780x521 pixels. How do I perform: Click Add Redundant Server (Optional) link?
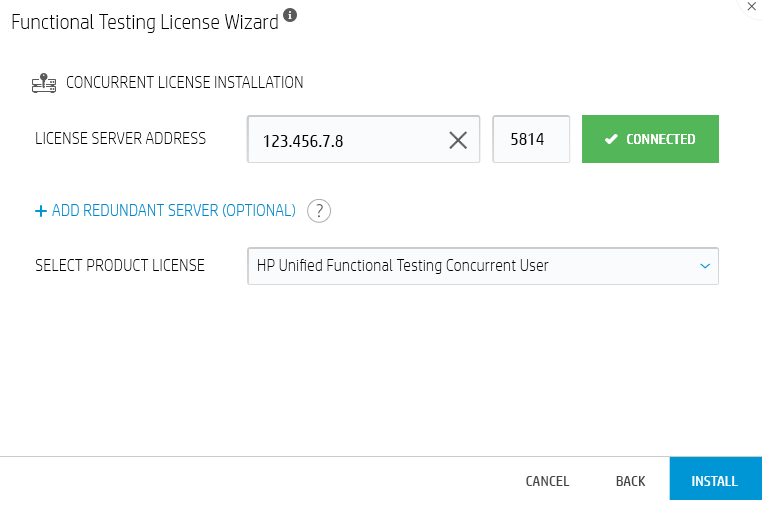[174, 210]
